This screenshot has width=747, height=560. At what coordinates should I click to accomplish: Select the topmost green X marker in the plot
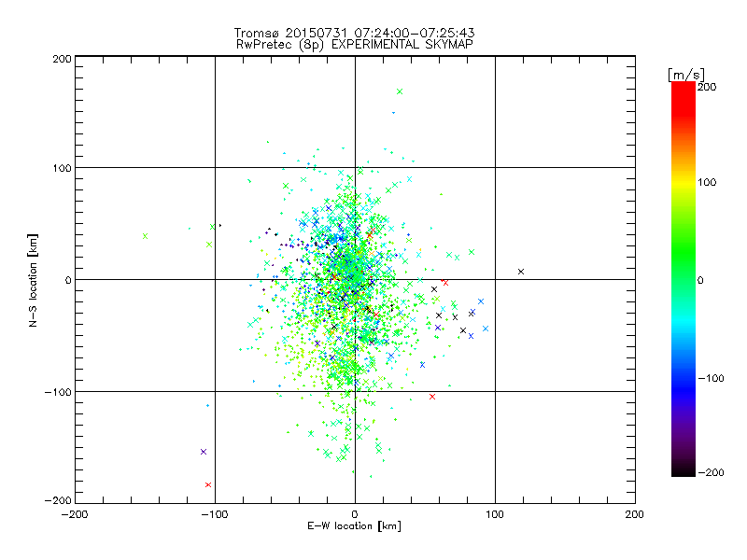400,91
